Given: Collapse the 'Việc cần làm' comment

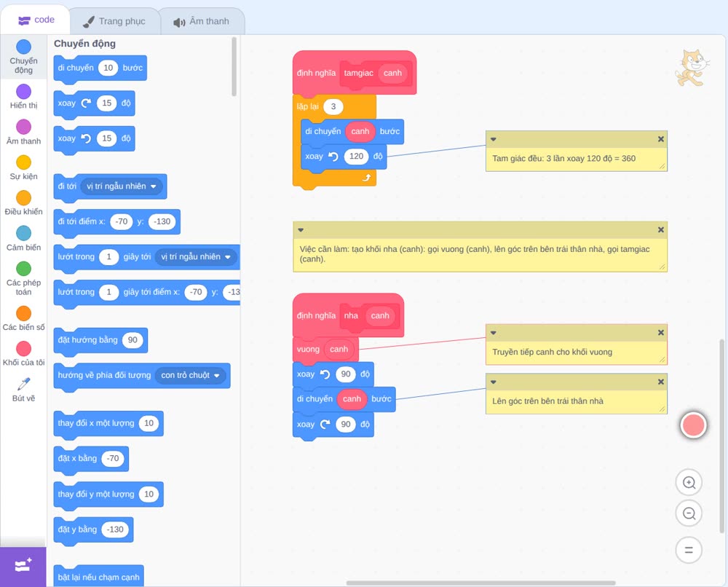Looking at the screenshot, I should 301,230.
